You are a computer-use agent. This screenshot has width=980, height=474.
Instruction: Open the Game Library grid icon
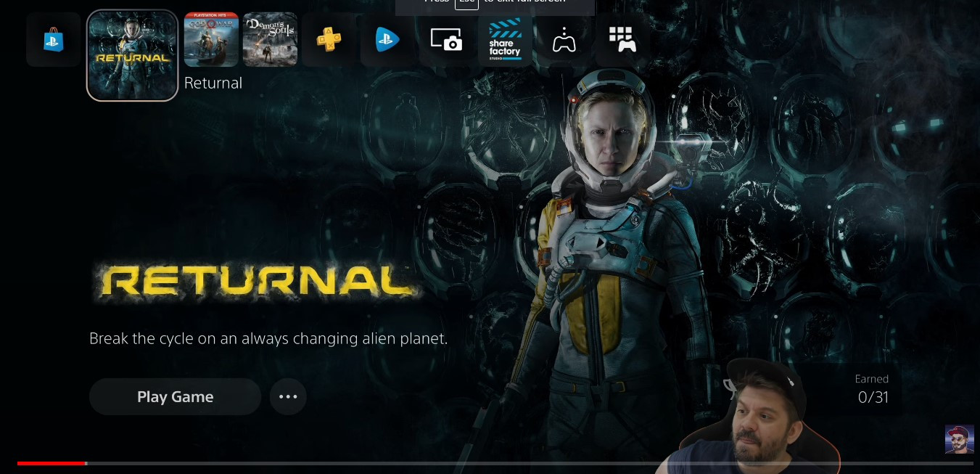coord(622,40)
